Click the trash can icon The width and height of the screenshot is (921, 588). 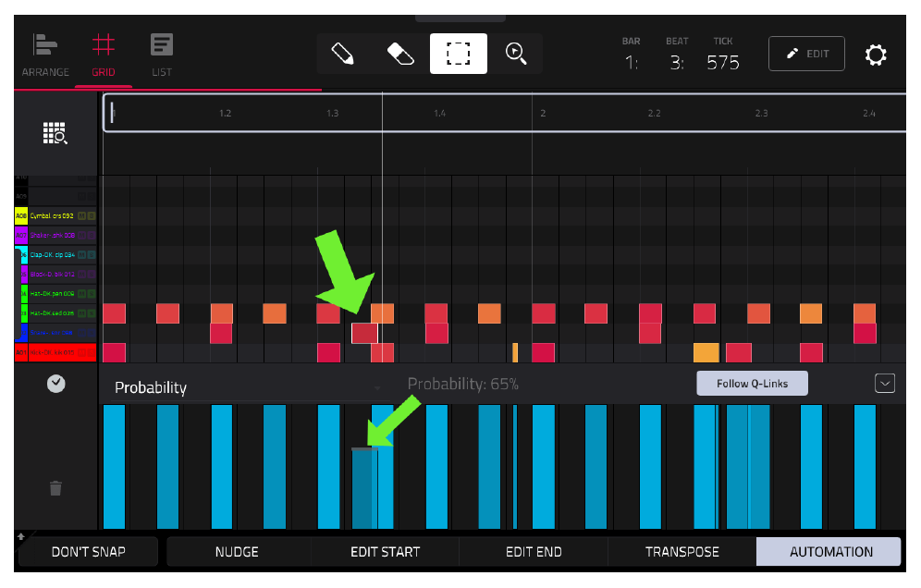pyautogui.click(x=55, y=488)
